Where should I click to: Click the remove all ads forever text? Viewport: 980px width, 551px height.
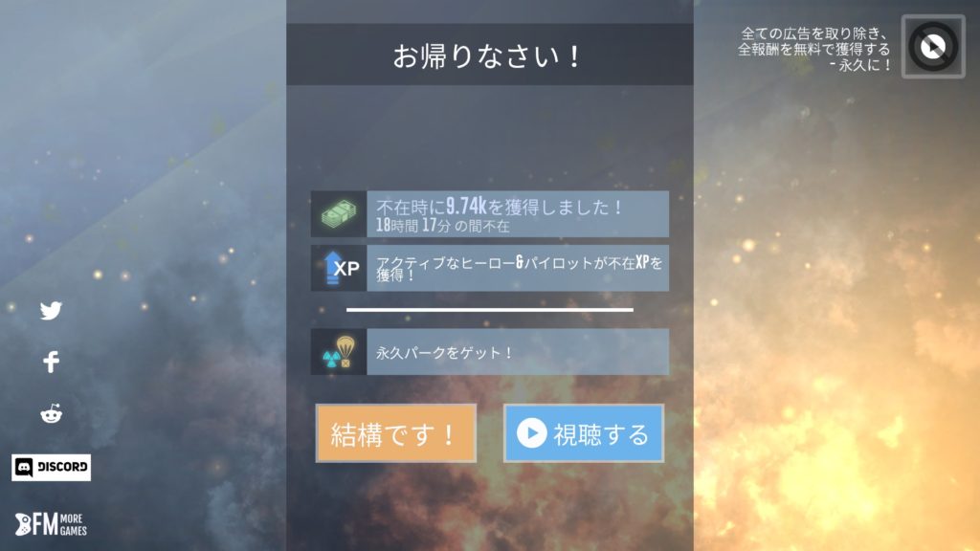(814, 49)
